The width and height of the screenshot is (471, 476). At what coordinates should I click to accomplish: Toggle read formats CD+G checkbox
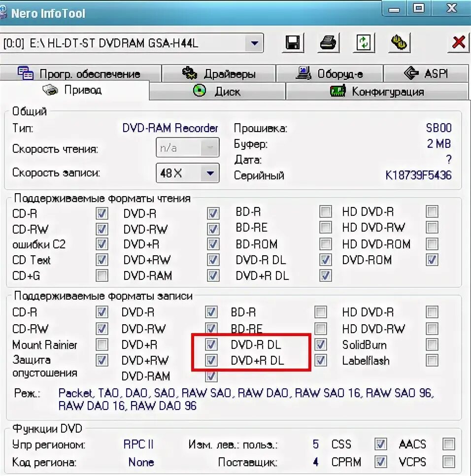(x=102, y=275)
